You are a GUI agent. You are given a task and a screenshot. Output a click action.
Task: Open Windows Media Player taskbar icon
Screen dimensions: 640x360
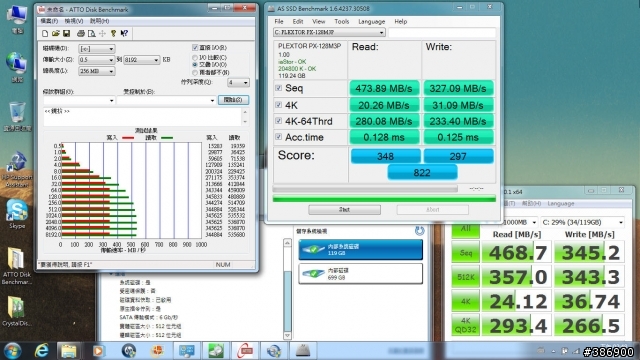pos(98,351)
